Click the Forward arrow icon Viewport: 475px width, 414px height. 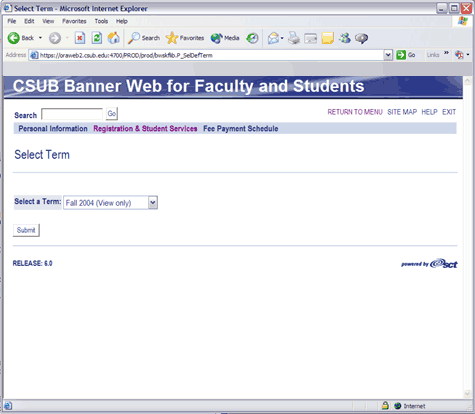[55, 38]
